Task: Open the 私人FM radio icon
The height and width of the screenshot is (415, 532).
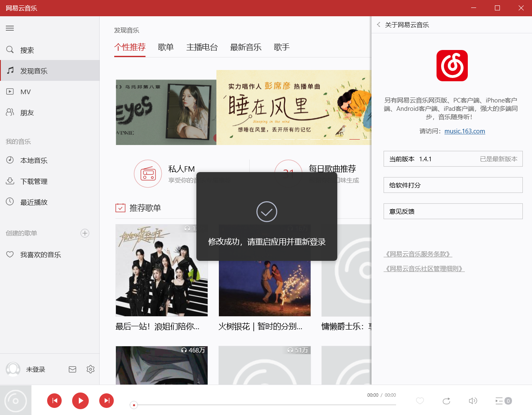Action: pyautogui.click(x=148, y=174)
